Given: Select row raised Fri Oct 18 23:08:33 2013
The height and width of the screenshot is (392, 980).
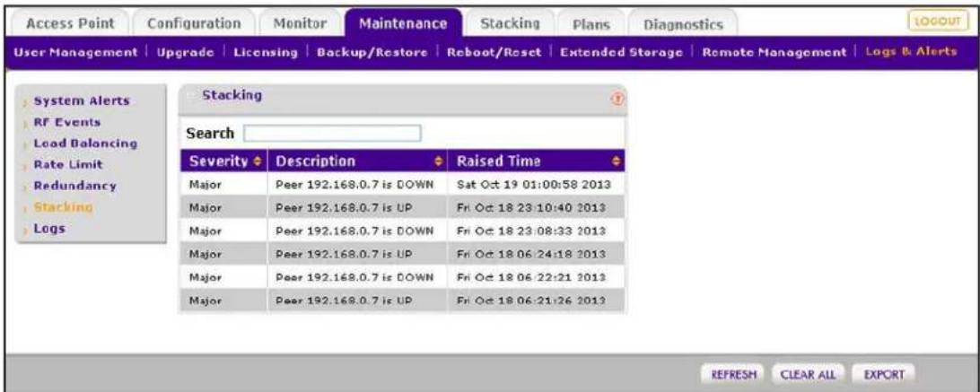Looking at the screenshot, I should 402,231.
